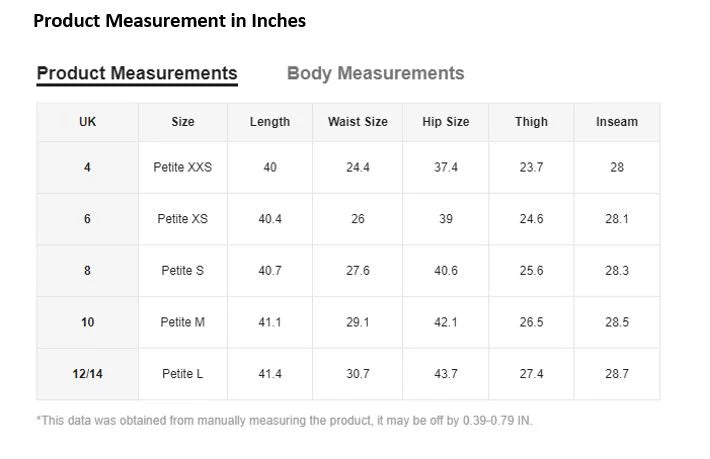Screen dimensions: 710x459
Task: Click the 43.7 hip size value
Action: pos(446,374)
